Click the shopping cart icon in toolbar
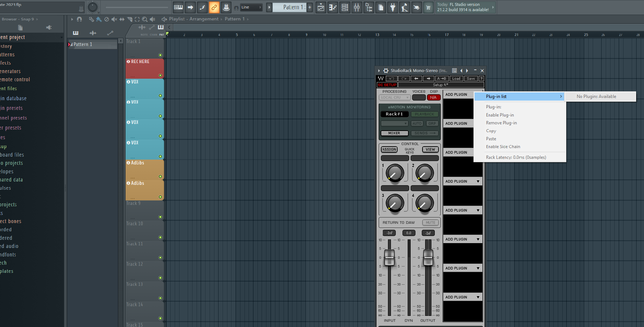Screen dimensions: 644x327 point(428,7)
